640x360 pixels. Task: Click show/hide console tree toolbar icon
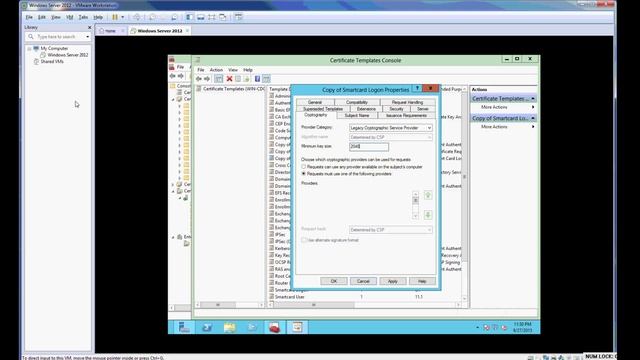coord(219,79)
